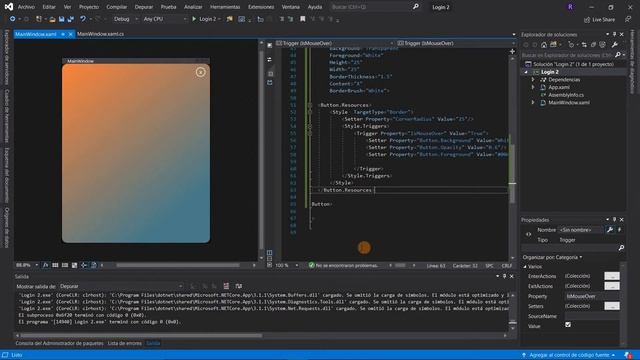Swap designer and XAML panes icon

click(x=269, y=60)
